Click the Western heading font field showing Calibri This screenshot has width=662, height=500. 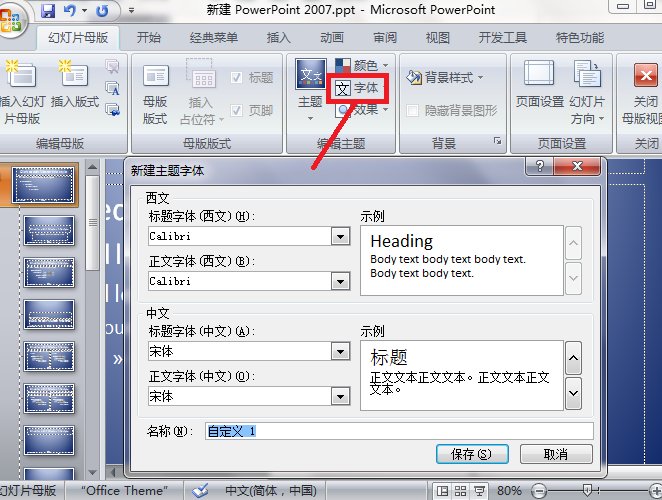240,236
